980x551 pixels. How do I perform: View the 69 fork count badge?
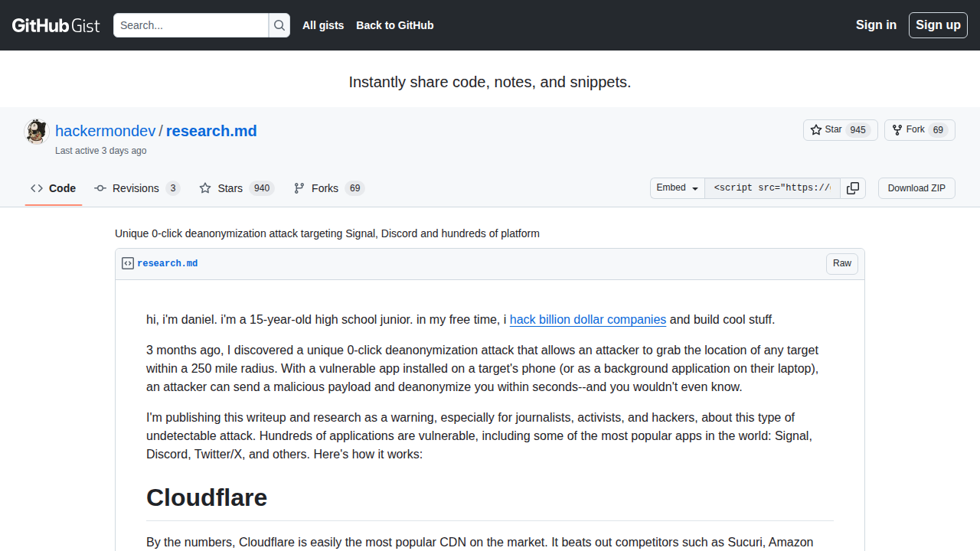click(x=939, y=130)
